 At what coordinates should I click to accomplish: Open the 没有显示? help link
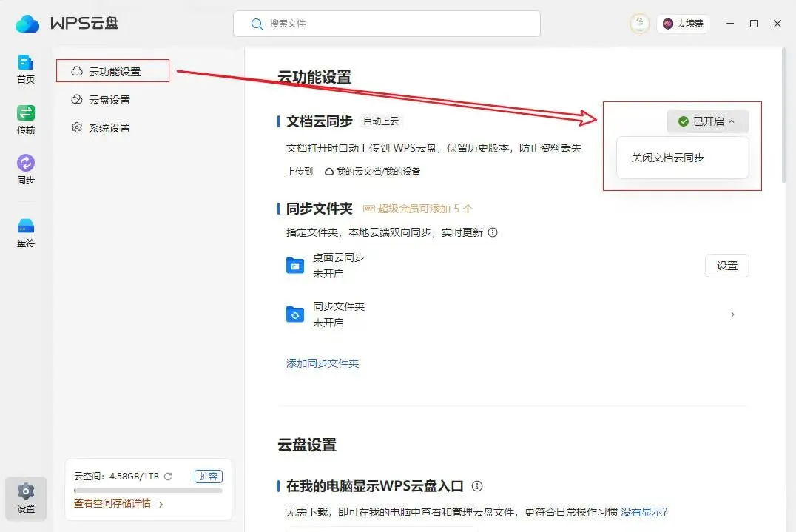(x=644, y=512)
